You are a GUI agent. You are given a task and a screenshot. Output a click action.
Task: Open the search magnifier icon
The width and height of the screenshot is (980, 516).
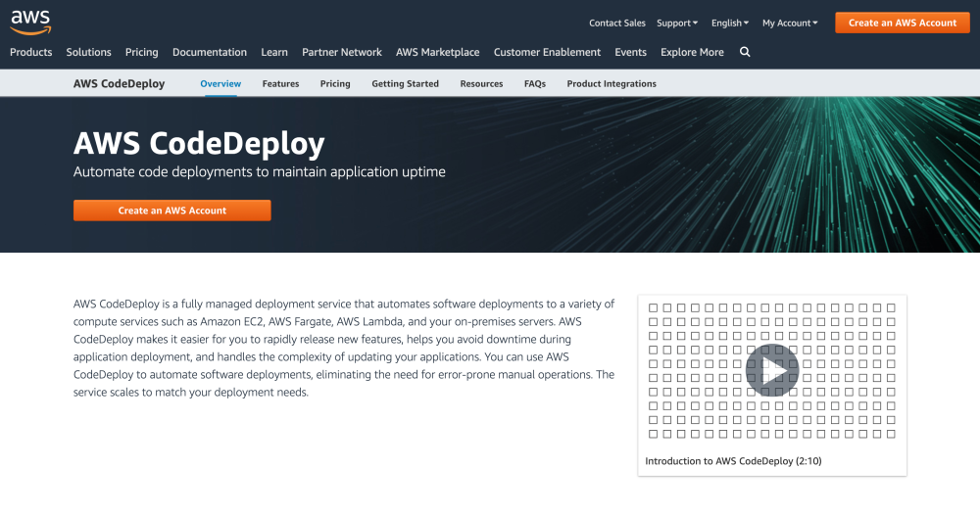click(x=745, y=52)
